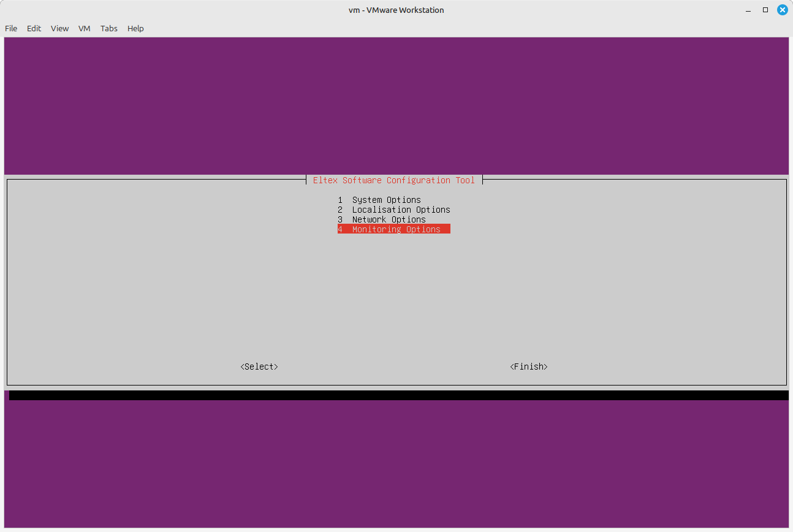Select Network Options entry

point(382,219)
